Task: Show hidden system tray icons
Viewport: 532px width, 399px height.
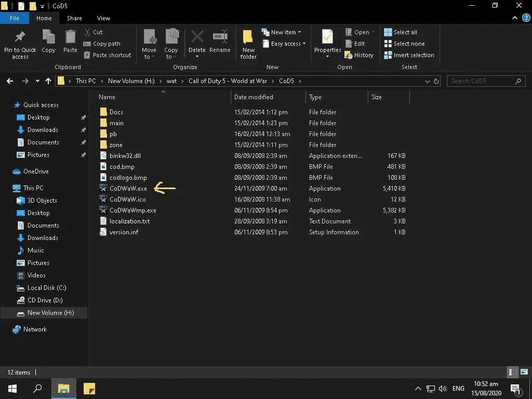Action: click(418, 389)
